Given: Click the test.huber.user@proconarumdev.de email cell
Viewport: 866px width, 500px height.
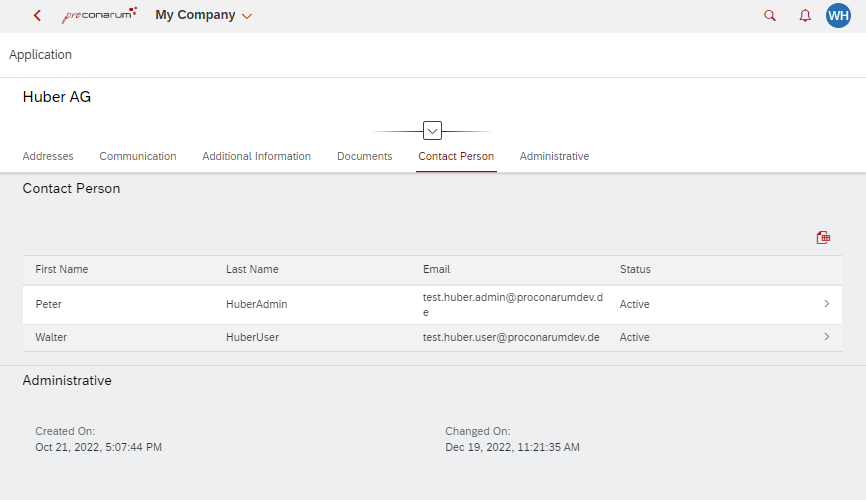Looking at the screenshot, I should (511, 338).
